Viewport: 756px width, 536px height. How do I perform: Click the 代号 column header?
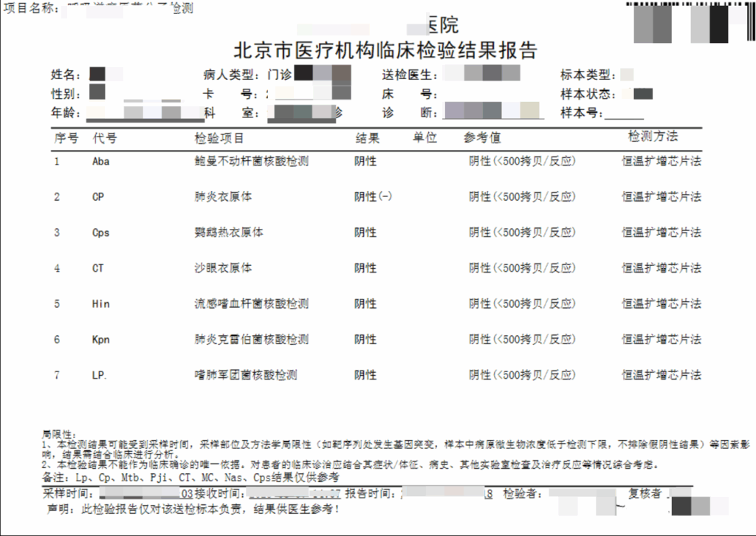click(x=104, y=138)
